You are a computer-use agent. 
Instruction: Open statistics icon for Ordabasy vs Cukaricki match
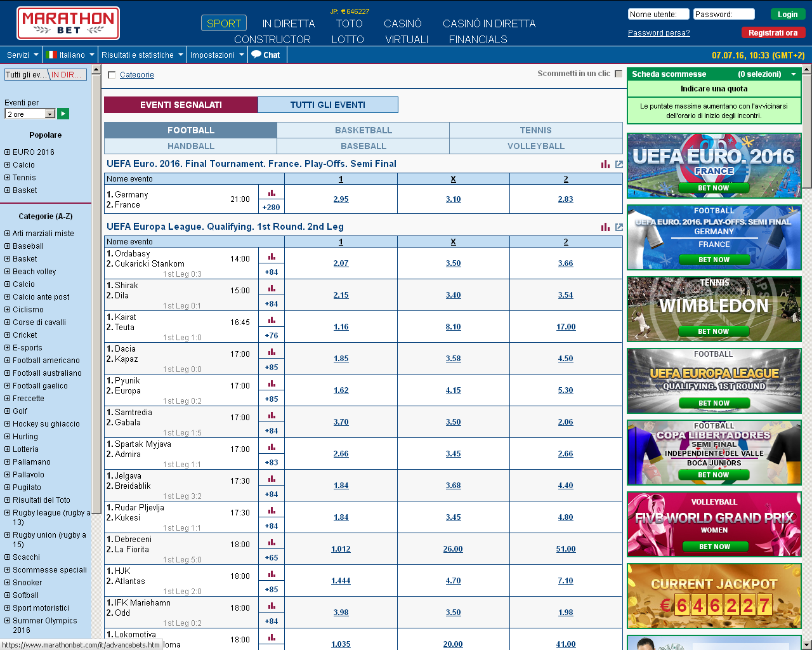pyautogui.click(x=272, y=256)
